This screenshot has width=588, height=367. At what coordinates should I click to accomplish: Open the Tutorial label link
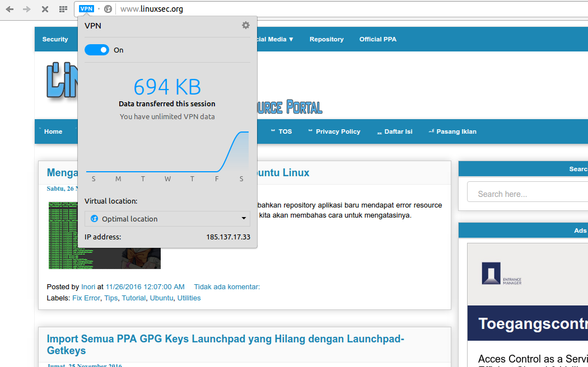tap(133, 298)
